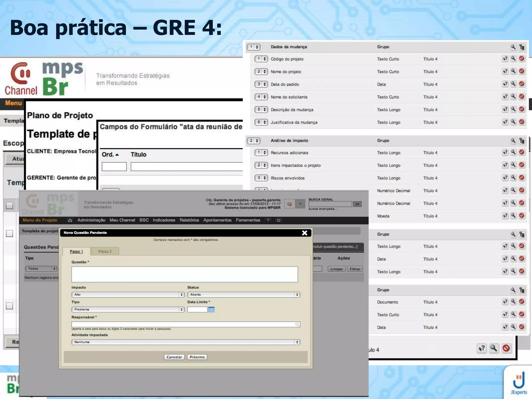Open the Apontamentos menu

click(217, 220)
